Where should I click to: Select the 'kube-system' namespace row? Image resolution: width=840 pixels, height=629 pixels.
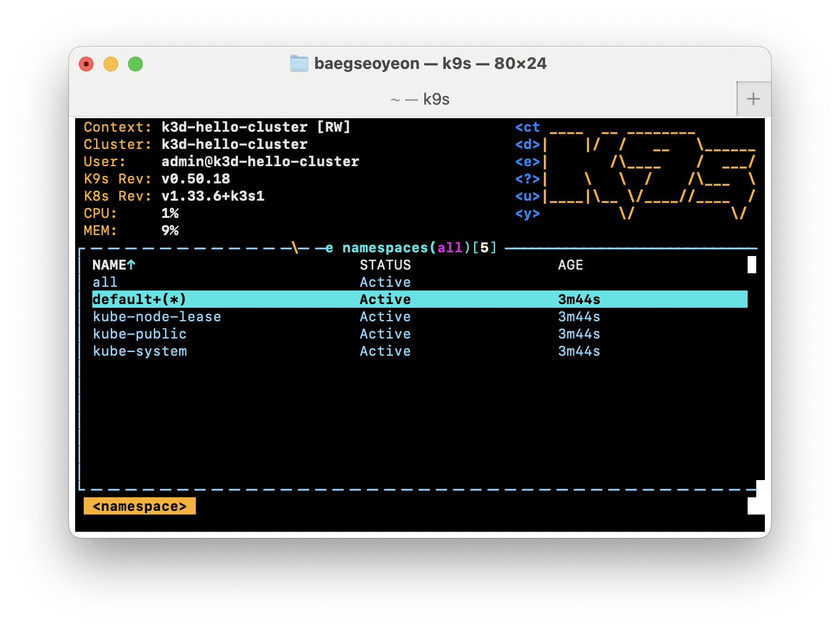pos(420,351)
